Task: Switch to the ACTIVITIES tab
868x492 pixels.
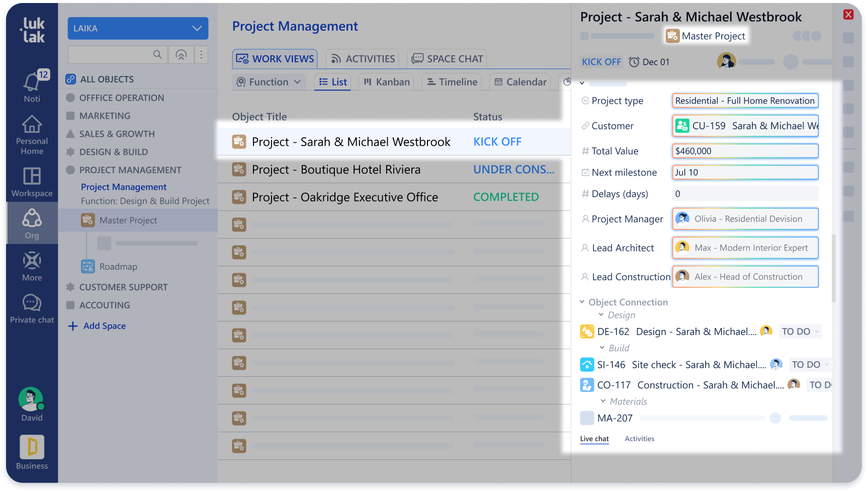Action: click(x=363, y=59)
